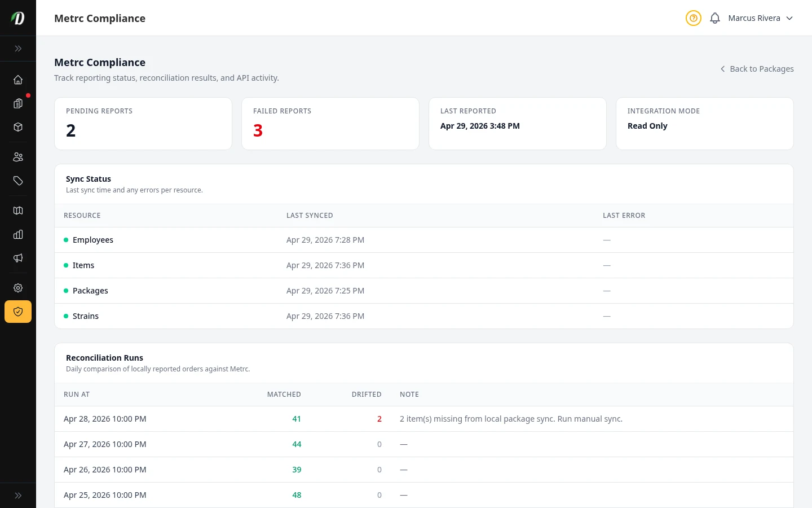The height and width of the screenshot is (508, 812).
Task: Expand the sidebar using the top chevron
Action: [x=18, y=49]
